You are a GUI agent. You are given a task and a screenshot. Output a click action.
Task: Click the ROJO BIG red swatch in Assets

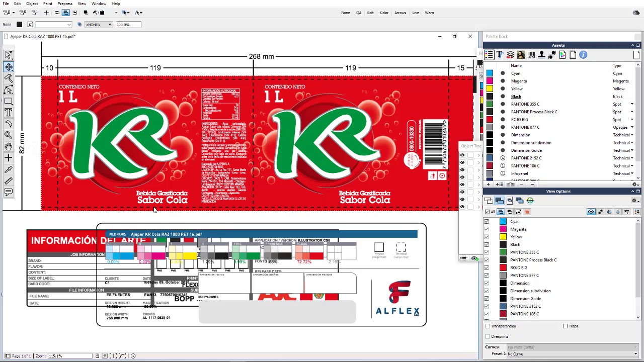pos(490,120)
